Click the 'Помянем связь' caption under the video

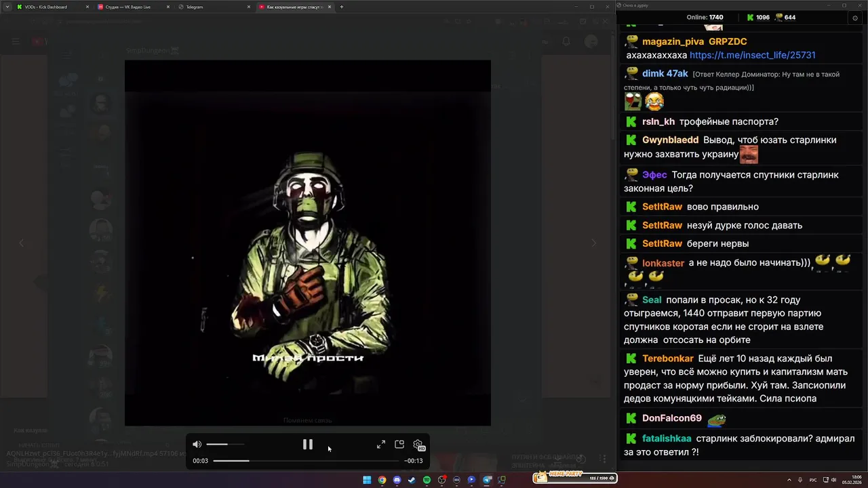pyautogui.click(x=307, y=421)
